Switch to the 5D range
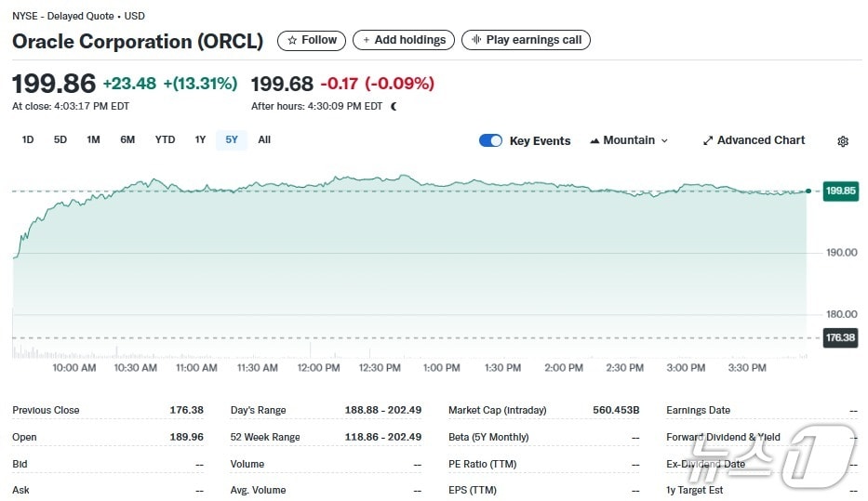Image resolution: width=868 pixels, height=501 pixels. click(x=60, y=139)
